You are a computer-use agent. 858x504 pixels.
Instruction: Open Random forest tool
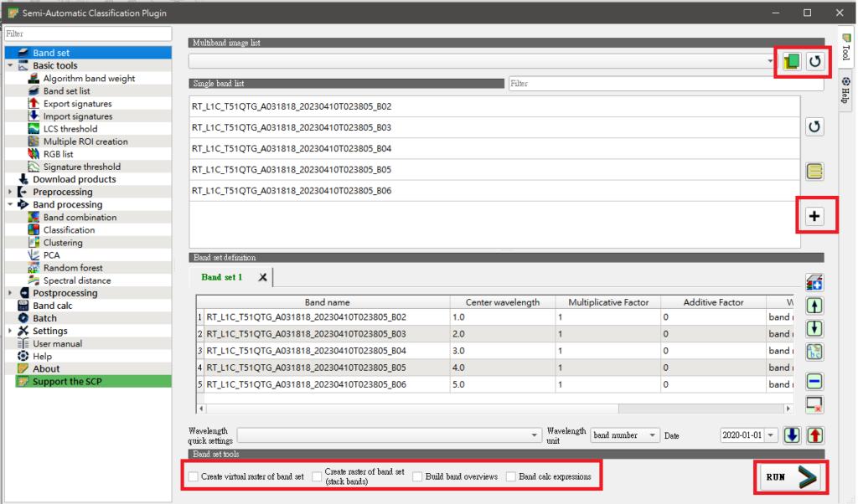coord(73,268)
